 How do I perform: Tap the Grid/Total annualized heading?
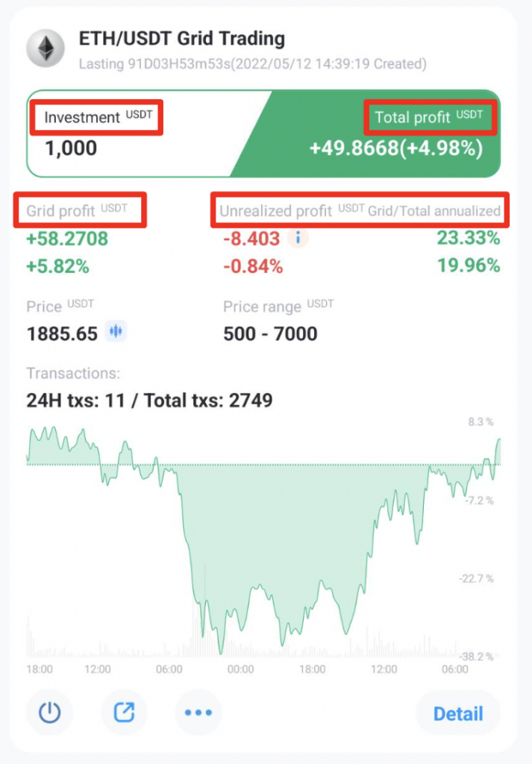[434, 210]
